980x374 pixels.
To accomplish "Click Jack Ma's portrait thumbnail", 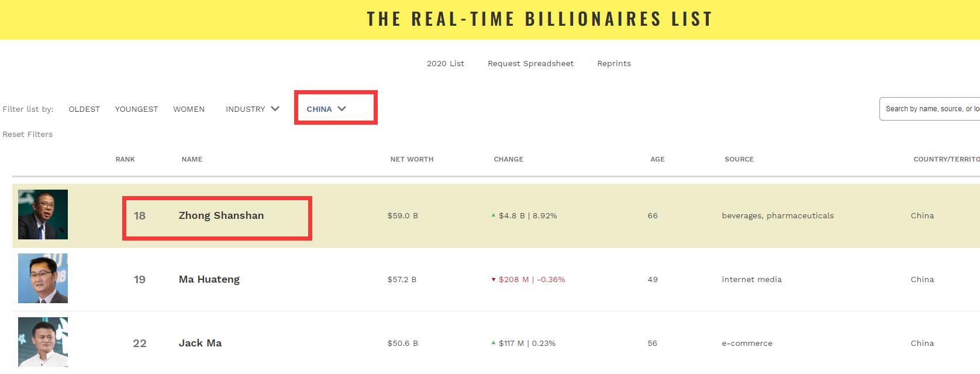I will (43, 342).
